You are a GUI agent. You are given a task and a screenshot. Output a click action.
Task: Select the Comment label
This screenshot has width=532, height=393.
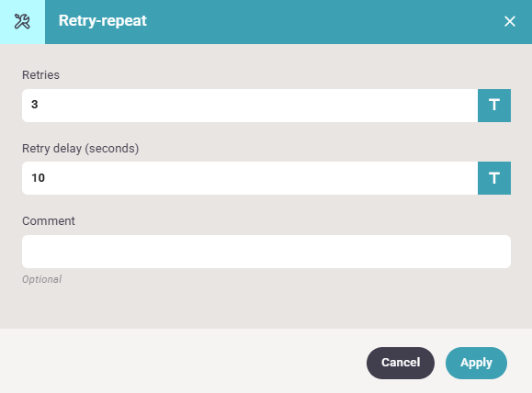[49, 221]
